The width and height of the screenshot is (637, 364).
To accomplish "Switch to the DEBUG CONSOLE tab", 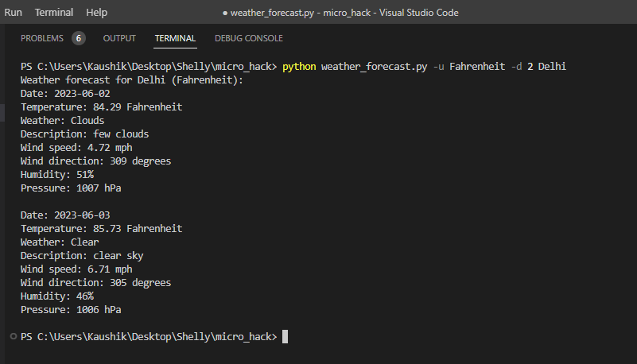I will pos(249,38).
